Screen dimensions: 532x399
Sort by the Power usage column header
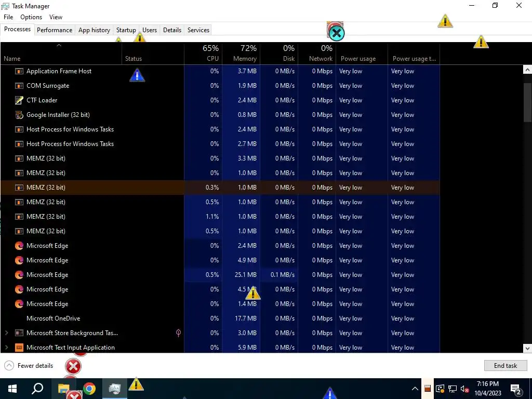pyautogui.click(x=362, y=54)
